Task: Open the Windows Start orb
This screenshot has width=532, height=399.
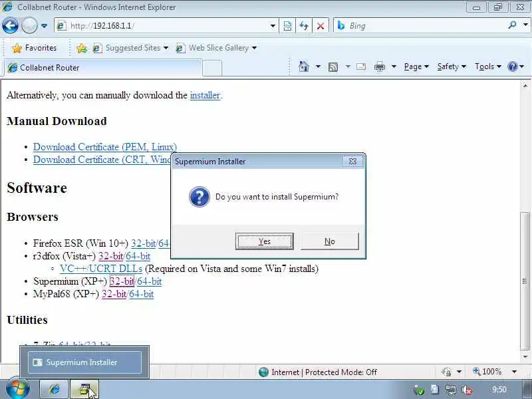Action: pos(18,389)
